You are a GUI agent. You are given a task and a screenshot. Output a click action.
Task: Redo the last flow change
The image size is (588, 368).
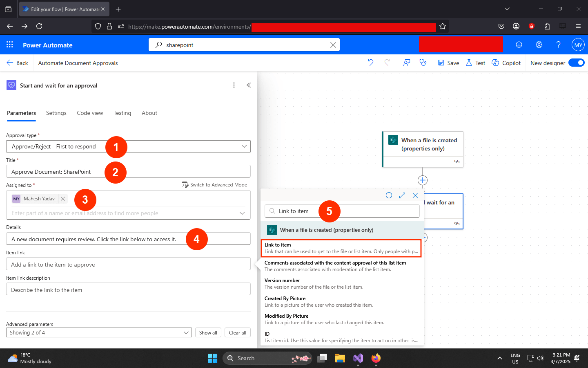coord(387,63)
